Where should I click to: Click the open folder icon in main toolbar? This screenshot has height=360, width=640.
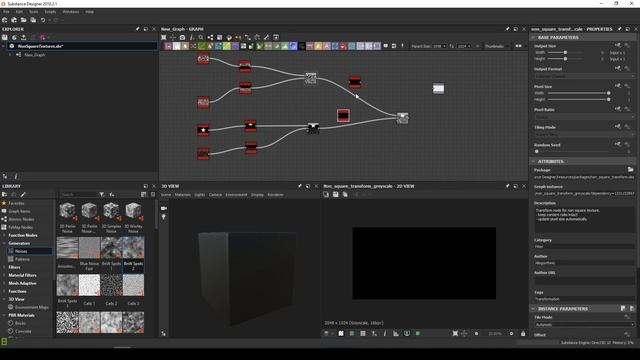tap(24, 20)
